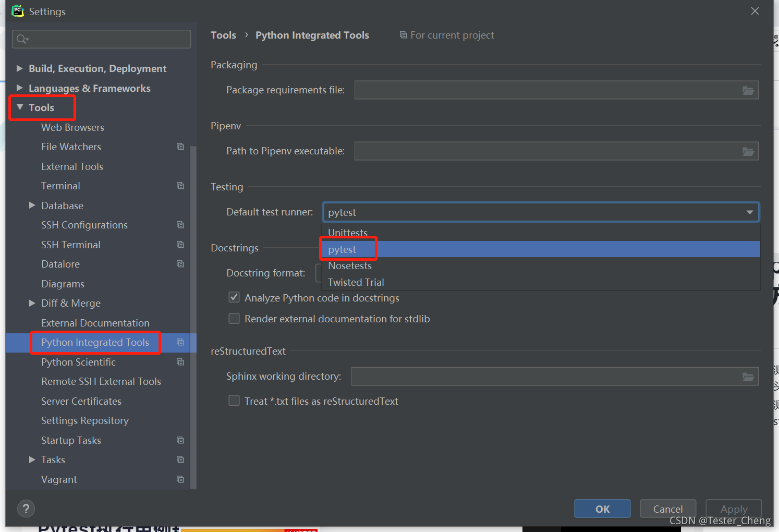Viewport: 779px width, 532px height.
Task: Click the project-level icon beside File Watchers
Action: (180, 147)
